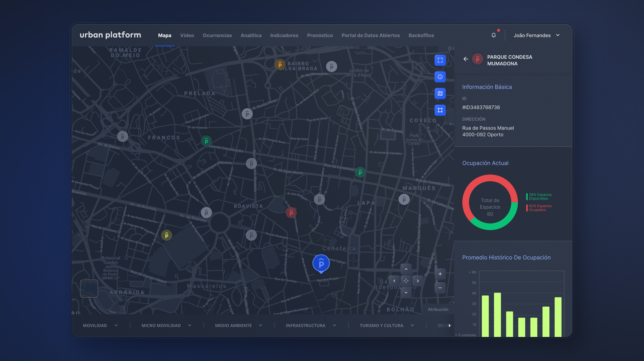Screen dimensions: 644x361
Task: Recenter the map with the crosshair button
Action: pos(406,281)
